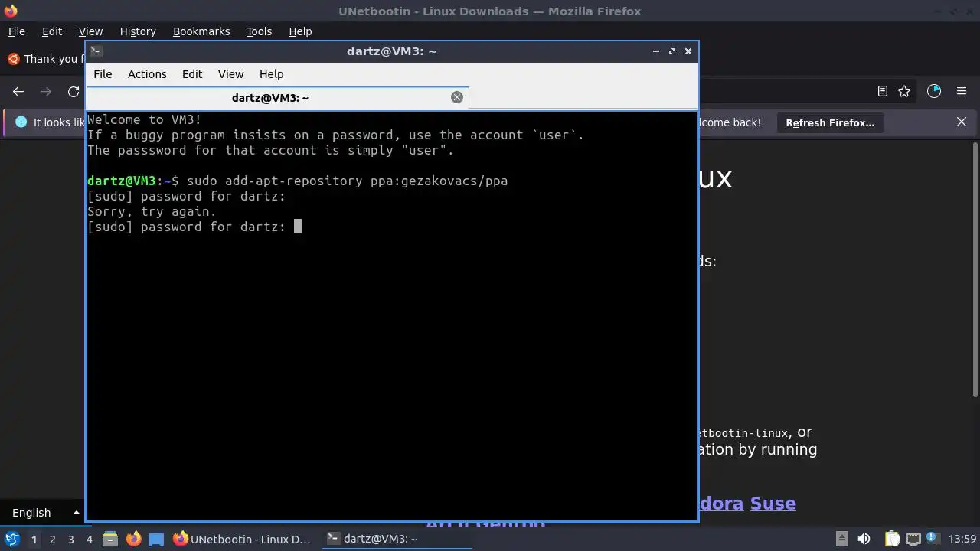The width and height of the screenshot is (980, 551).
Task: Click show desktop panel icon
Action: [156, 539]
